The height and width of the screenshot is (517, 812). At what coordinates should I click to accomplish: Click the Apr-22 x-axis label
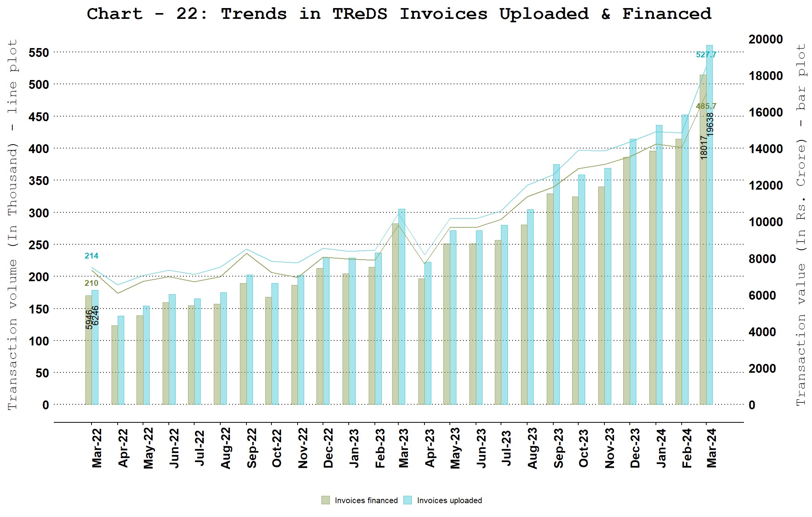[x=123, y=448]
